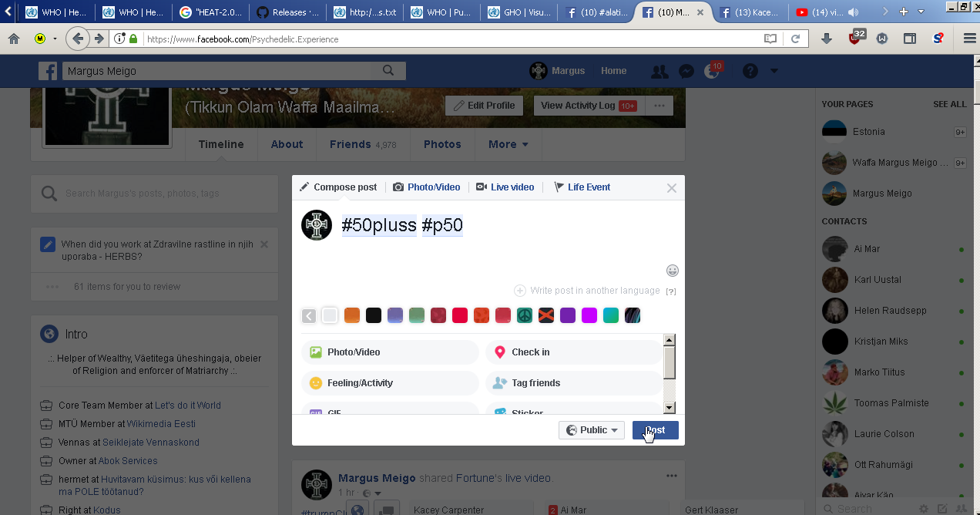Open chat with Karl Uustal
980x515 pixels.
(x=894, y=280)
